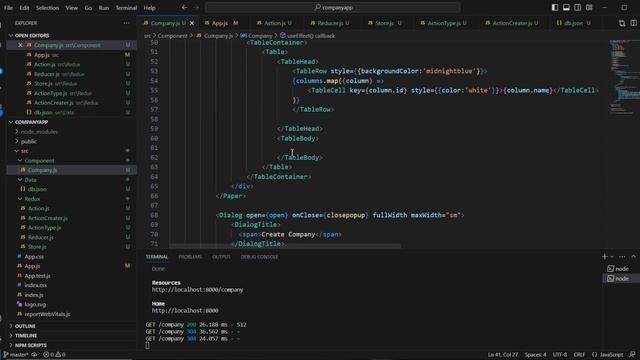Open the Go menu
The width and height of the screenshot is (640, 360).
(88, 8)
